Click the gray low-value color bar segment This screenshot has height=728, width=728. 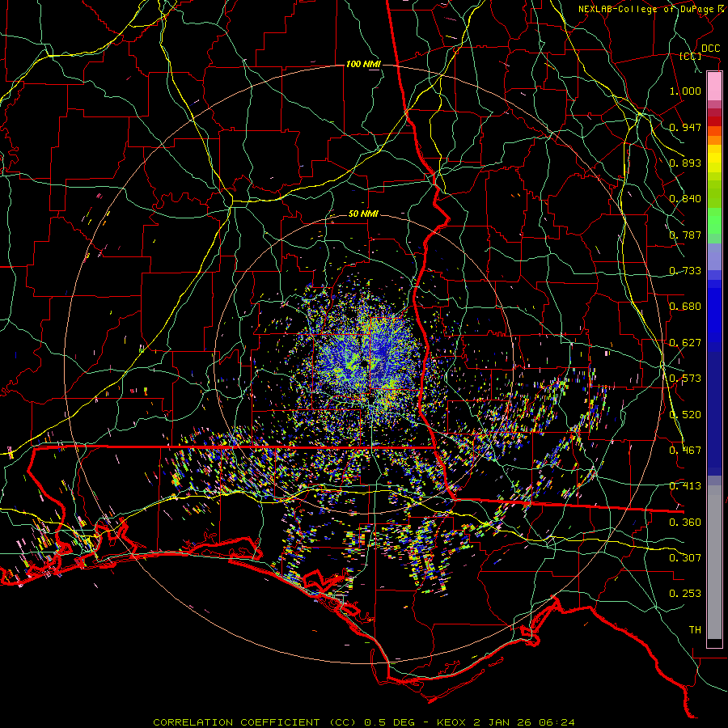(x=714, y=562)
